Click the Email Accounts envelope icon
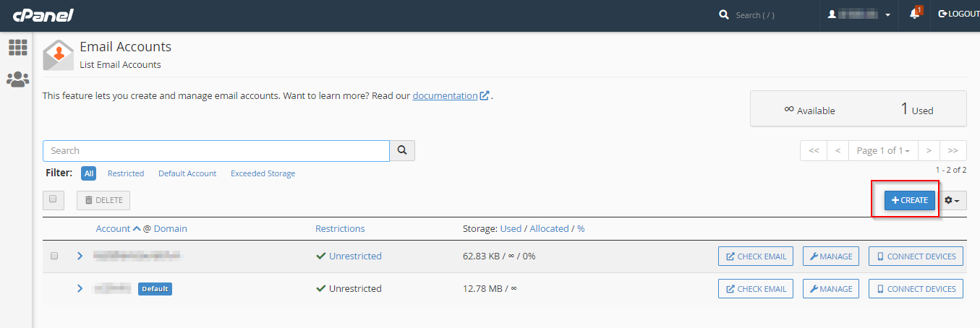This screenshot has width=980, height=328. click(x=58, y=55)
